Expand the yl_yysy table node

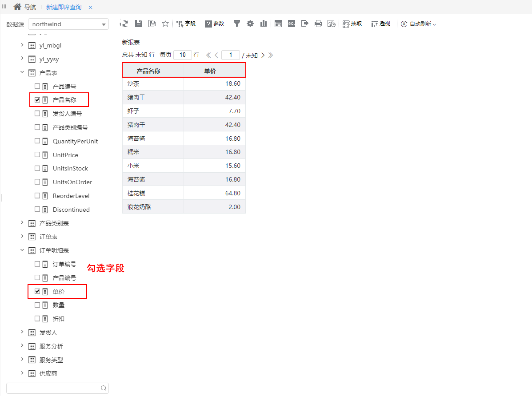(22, 58)
